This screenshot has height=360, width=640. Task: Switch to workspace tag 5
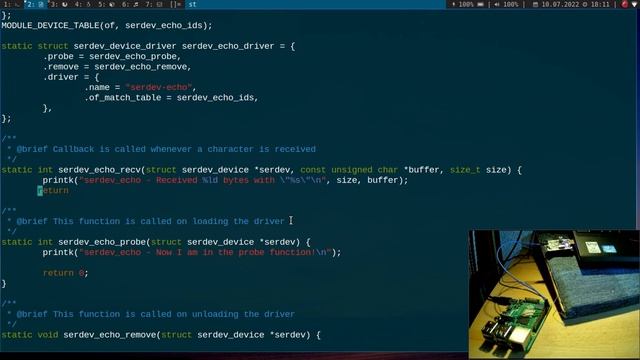click(x=107, y=4)
